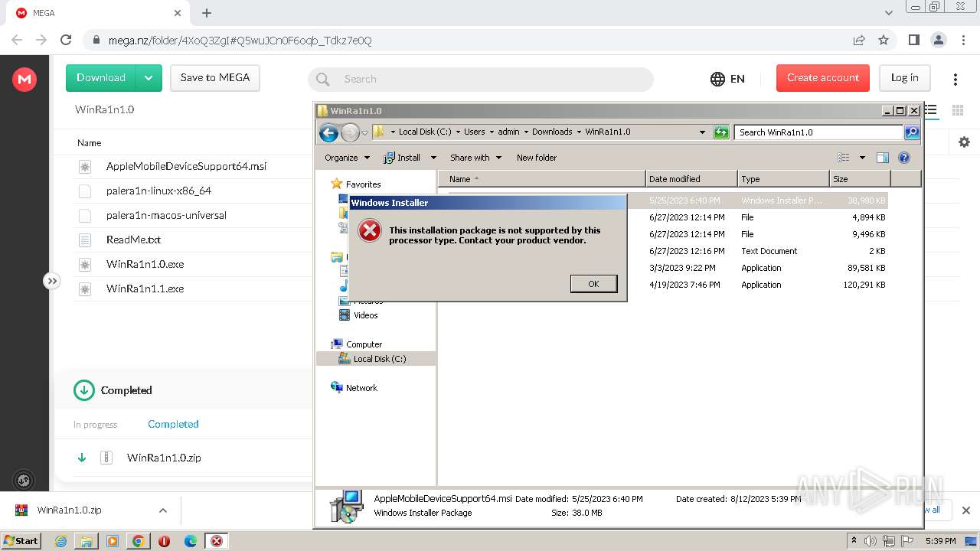
Task: Select Network in Explorer navigation pane
Action: click(x=361, y=388)
